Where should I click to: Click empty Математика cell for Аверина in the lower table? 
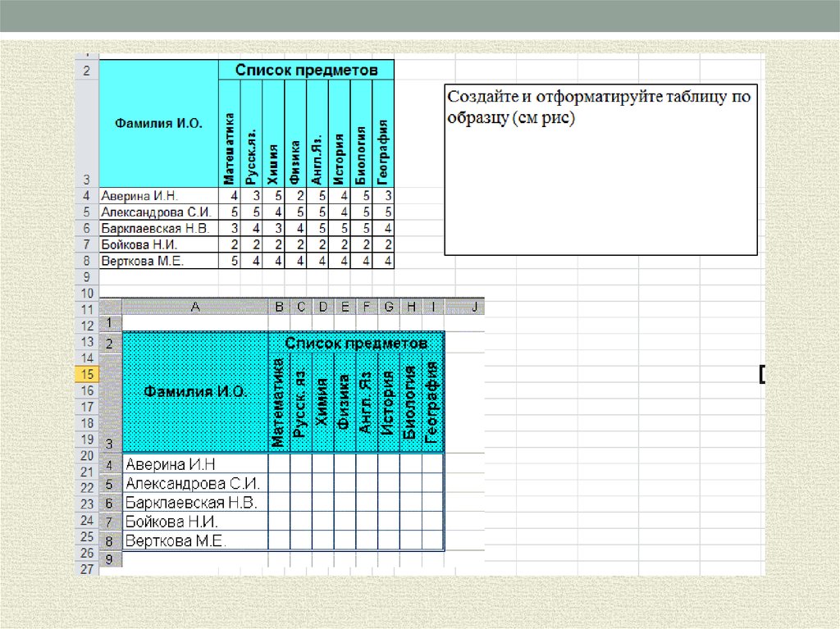click(279, 463)
